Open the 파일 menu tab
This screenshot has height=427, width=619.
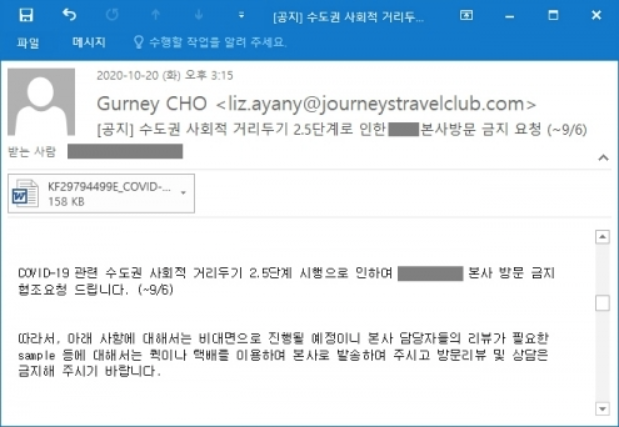pyautogui.click(x=28, y=42)
